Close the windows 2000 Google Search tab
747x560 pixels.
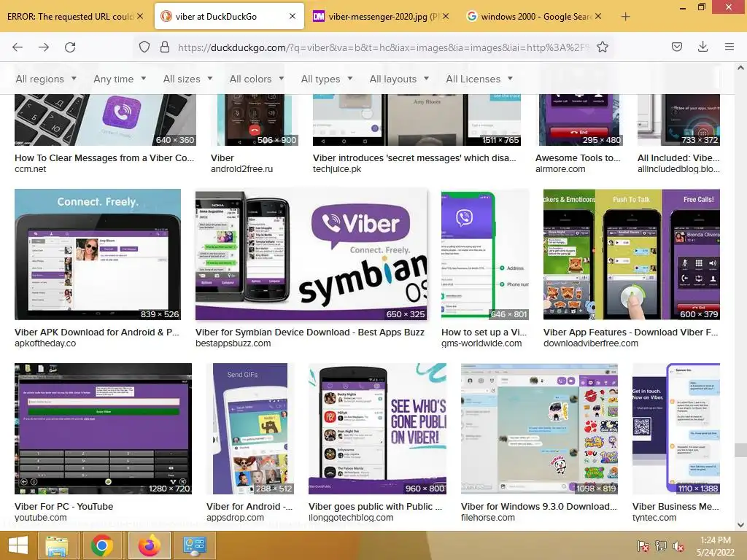click(x=598, y=16)
